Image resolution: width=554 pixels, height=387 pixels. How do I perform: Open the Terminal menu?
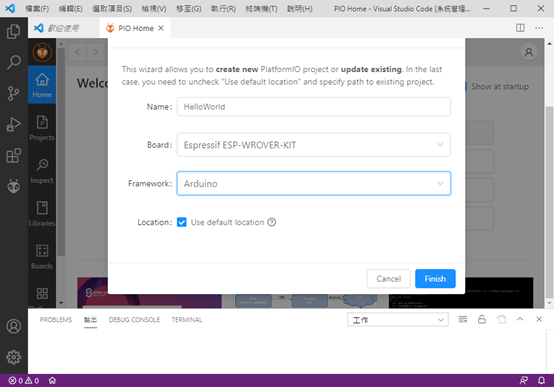[261, 8]
